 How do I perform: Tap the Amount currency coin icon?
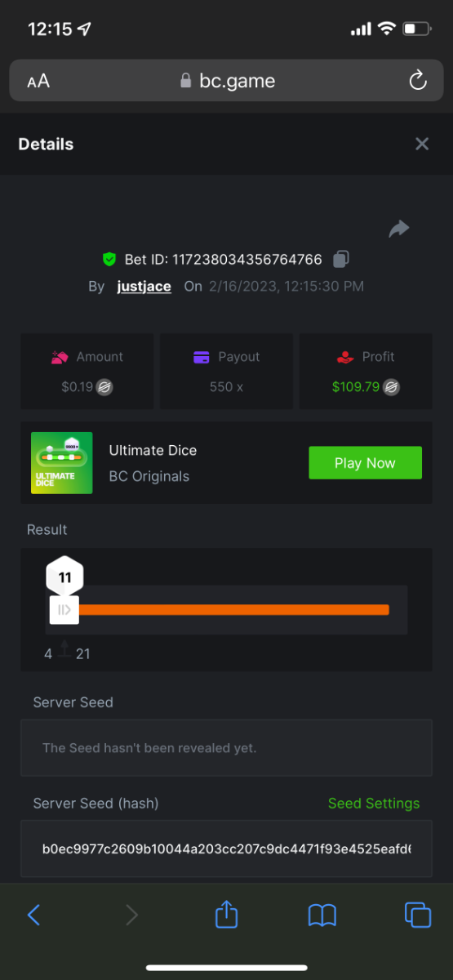[104, 387]
